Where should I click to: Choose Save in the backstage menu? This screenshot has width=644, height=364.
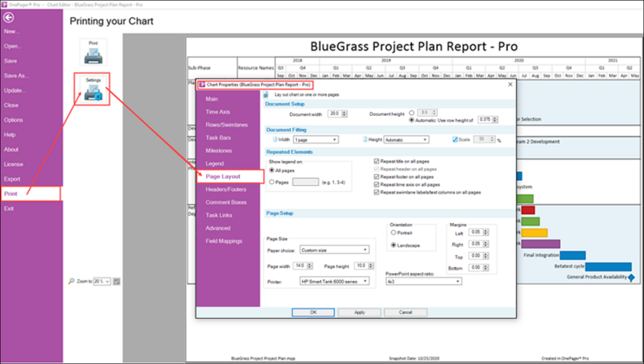pyautogui.click(x=10, y=61)
